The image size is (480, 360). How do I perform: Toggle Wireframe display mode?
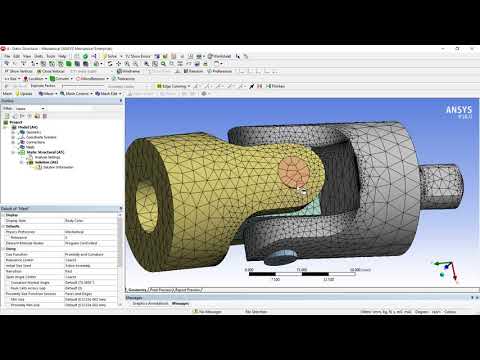coord(128,71)
